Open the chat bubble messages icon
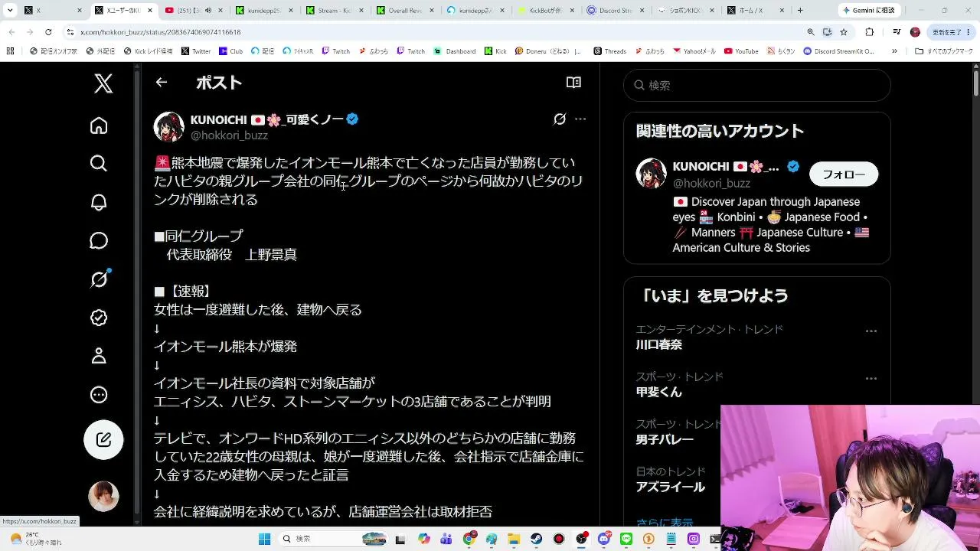The image size is (980, 551). click(x=99, y=240)
